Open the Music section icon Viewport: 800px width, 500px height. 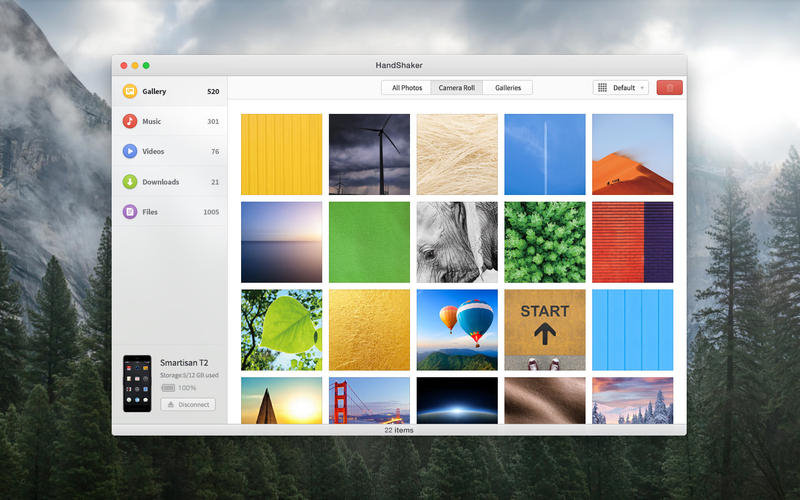tap(130, 121)
